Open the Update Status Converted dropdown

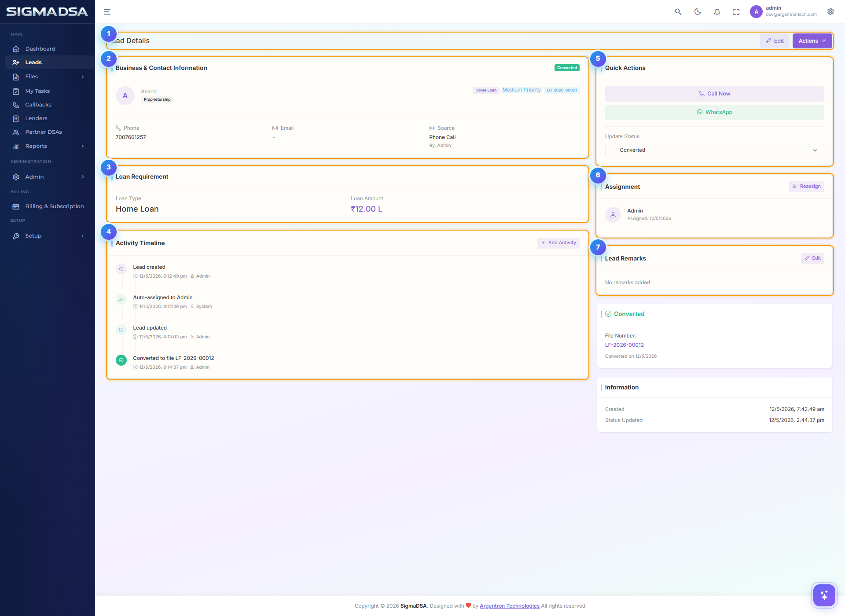[x=714, y=150]
